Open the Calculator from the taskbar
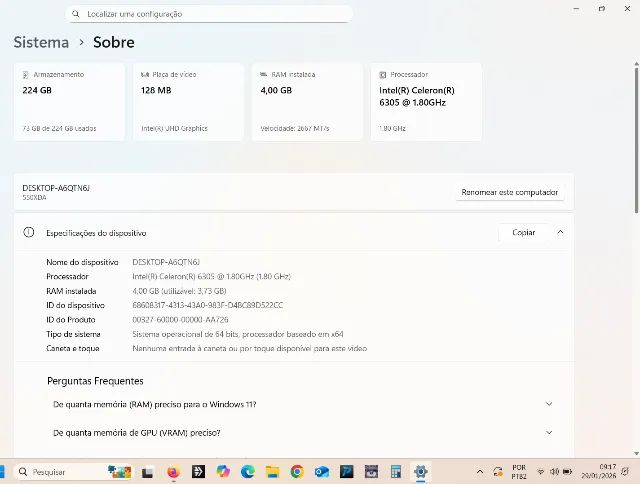The width and height of the screenshot is (640, 484). click(x=396, y=472)
